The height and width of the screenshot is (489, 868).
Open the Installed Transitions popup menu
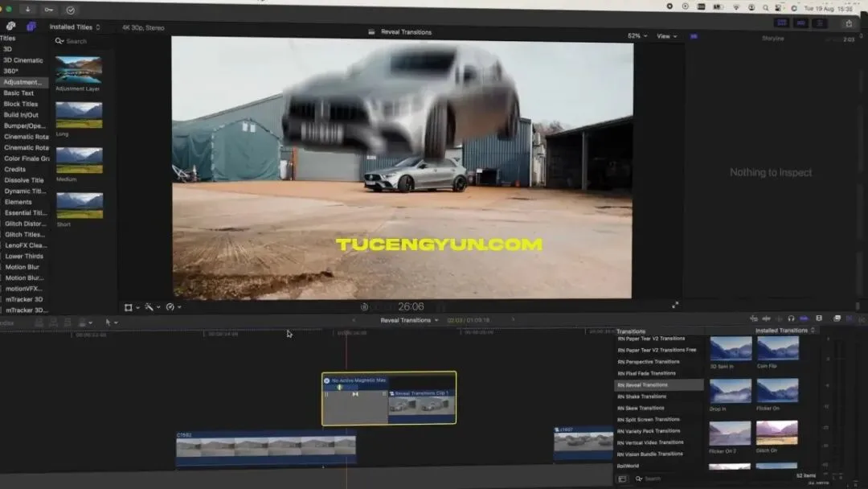tap(784, 331)
